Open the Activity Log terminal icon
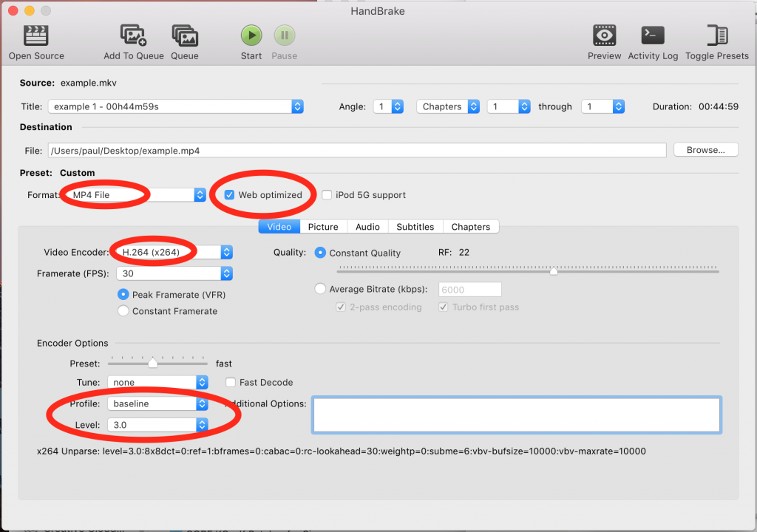The height and width of the screenshot is (532, 757). pyautogui.click(x=653, y=35)
